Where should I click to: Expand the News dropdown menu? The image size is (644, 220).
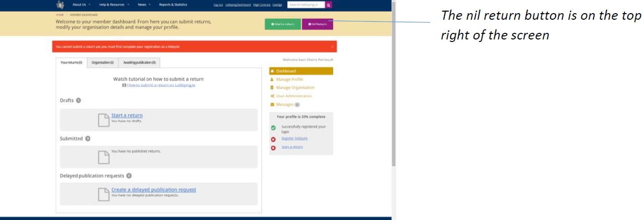click(144, 5)
